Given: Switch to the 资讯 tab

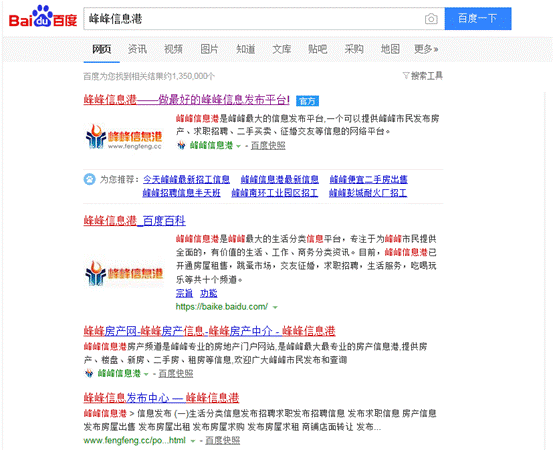Looking at the screenshot, I should click(x=137, y=49).
